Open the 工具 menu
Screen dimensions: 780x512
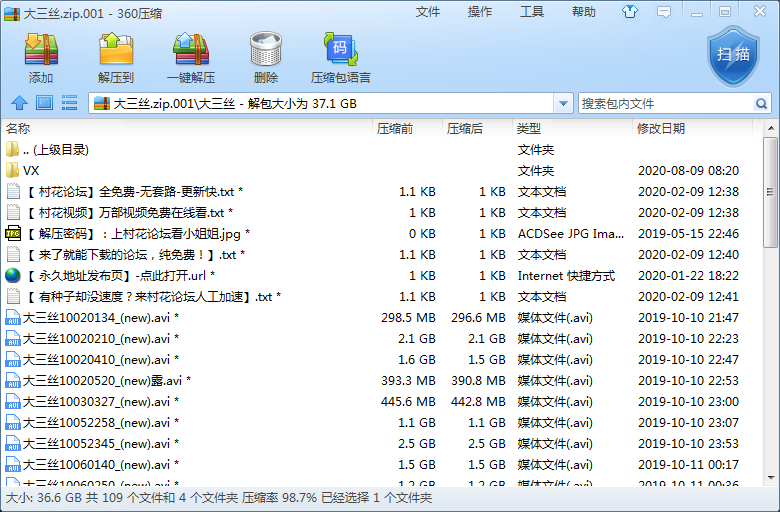pyautogui.click(x=532, y=12)
